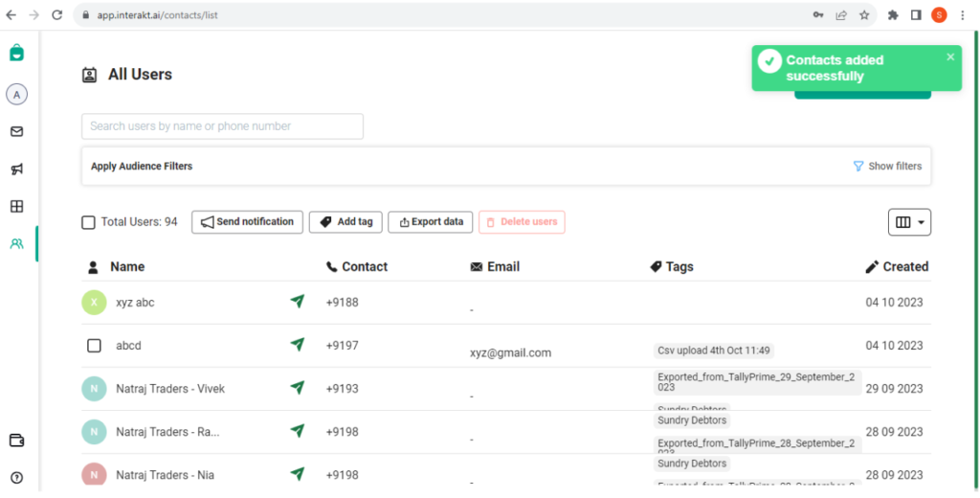Bookmark this page with the star icon
The image size is (980, 498).
click(864, 15)
